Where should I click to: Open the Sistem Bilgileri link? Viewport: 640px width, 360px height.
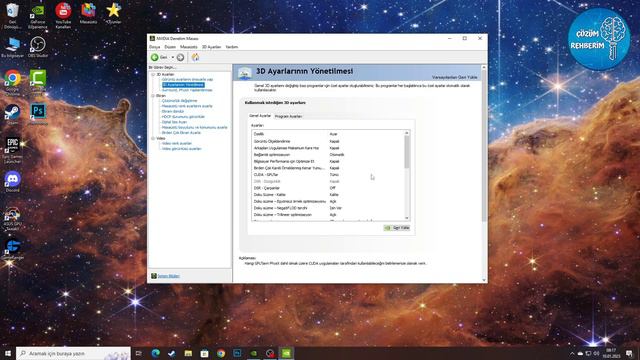[169, 276]
